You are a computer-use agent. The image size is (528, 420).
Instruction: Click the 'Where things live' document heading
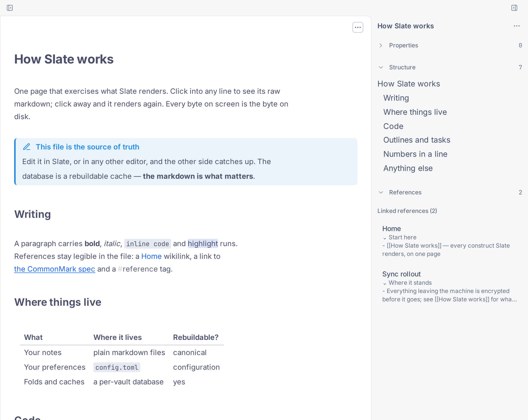[58, 302]
